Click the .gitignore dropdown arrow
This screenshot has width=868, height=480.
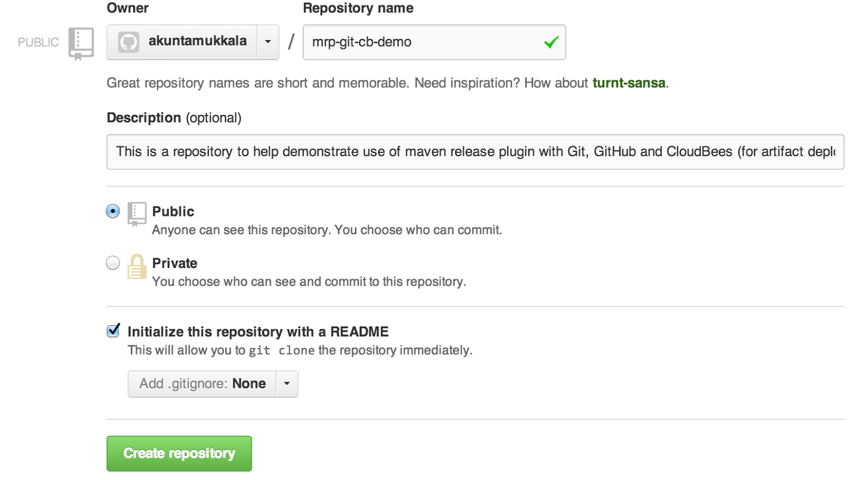pyautogui.click(x=287, y=384)
